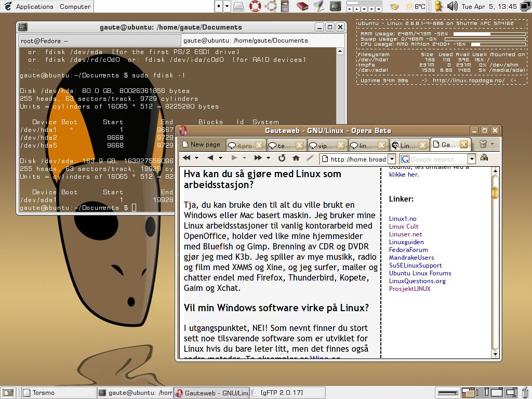The width and height of the screenshot is (532, 399).
Task: Click the gFTP 2.0.17 taskbar button
Action: (x=288, y=393)
